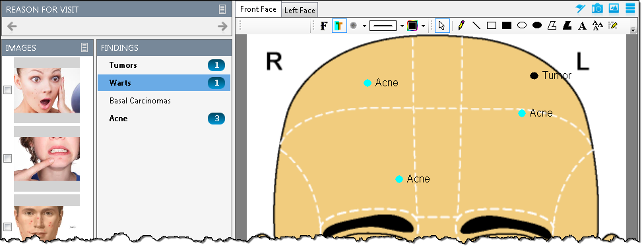Select the straight line tool
The width and height of the screenshot is (644, 249).
pos(476,26)
